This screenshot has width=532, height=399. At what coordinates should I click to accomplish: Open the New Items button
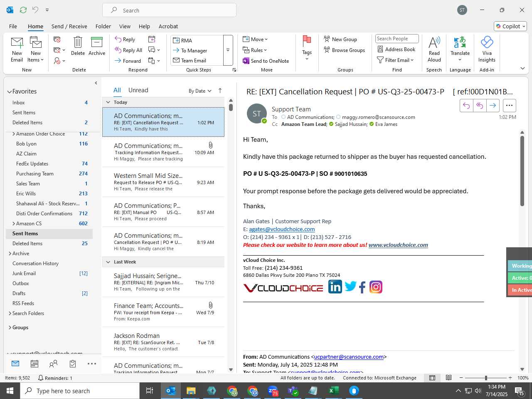pos(36,49)
